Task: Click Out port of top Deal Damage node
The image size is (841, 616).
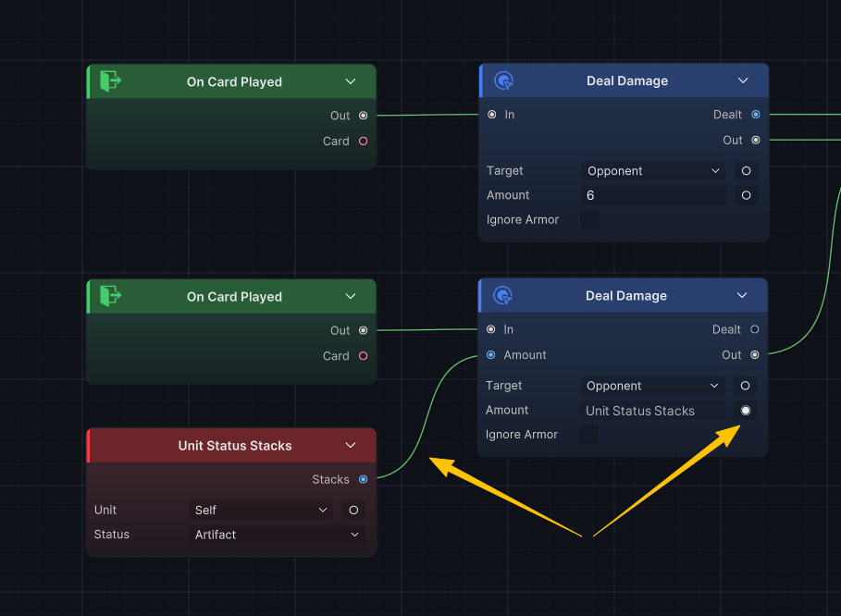Action: (x=756, y=141)
